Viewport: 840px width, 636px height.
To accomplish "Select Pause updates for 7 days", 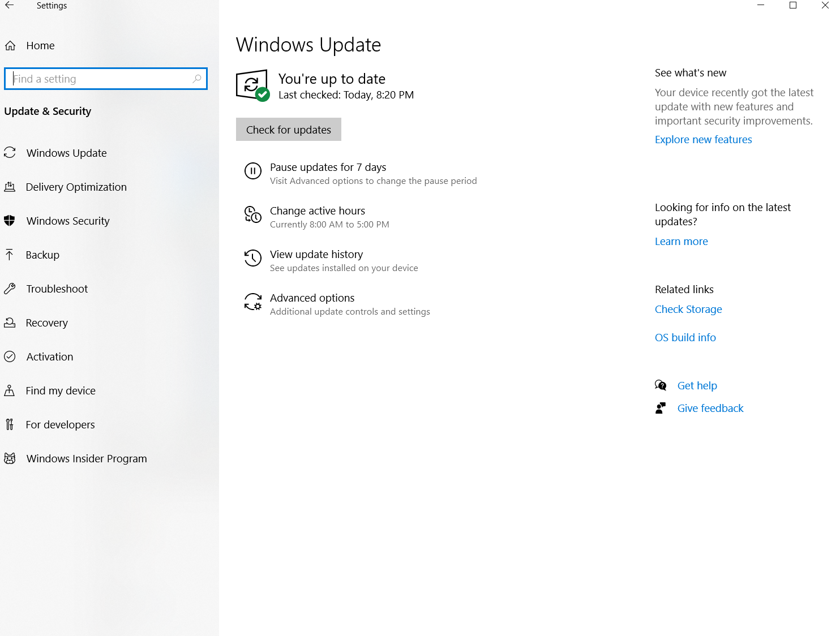I will point(328,167).
